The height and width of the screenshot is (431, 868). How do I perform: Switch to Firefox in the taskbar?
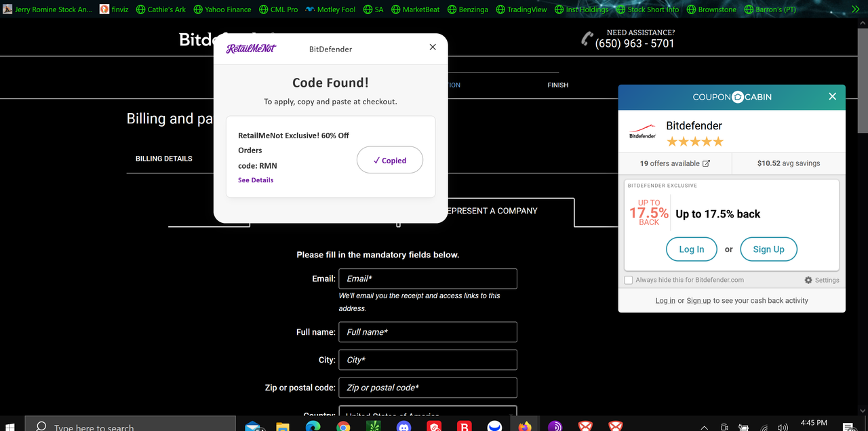[x=525, y=427]
